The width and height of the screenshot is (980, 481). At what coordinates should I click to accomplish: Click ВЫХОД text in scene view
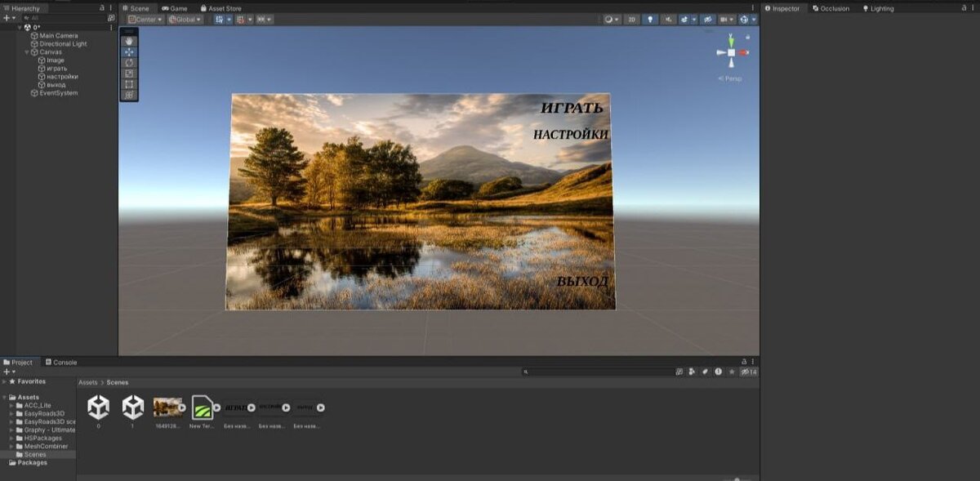pyautogui.click(x=582, y=282)
